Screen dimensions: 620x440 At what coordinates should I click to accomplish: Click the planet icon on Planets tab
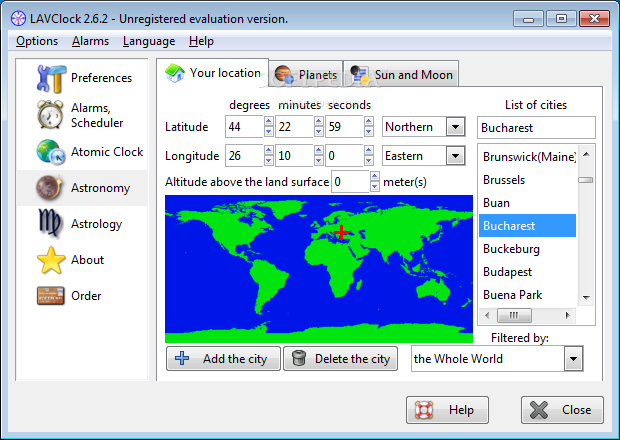[284, 74]
